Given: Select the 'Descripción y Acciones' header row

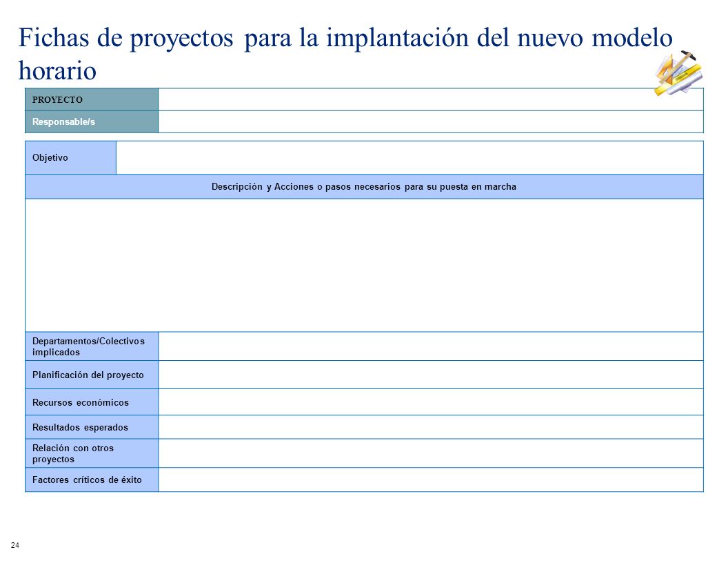Looking at the screenshot, I should (x=365, y=187).
